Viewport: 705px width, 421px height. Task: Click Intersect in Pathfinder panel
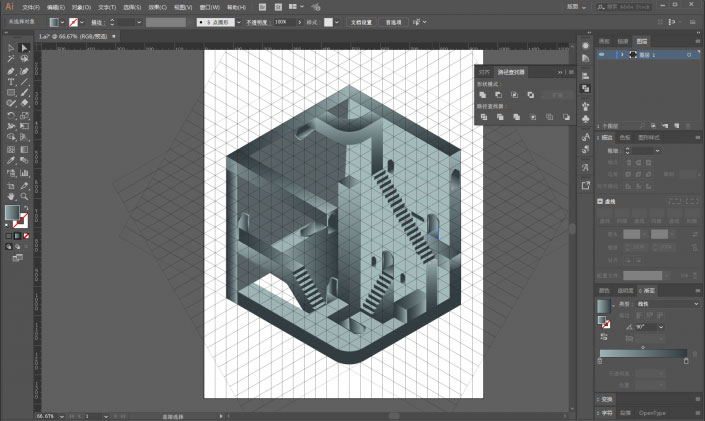(x=514, y=95)
